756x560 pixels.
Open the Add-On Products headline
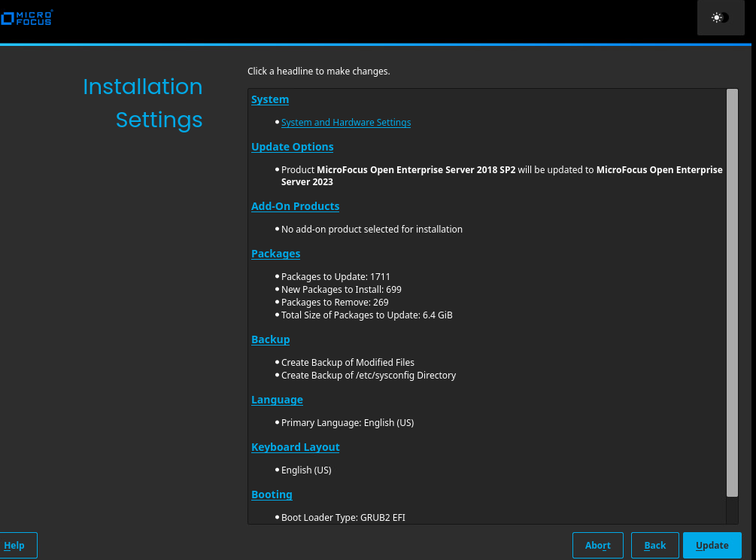pos(295,206)
